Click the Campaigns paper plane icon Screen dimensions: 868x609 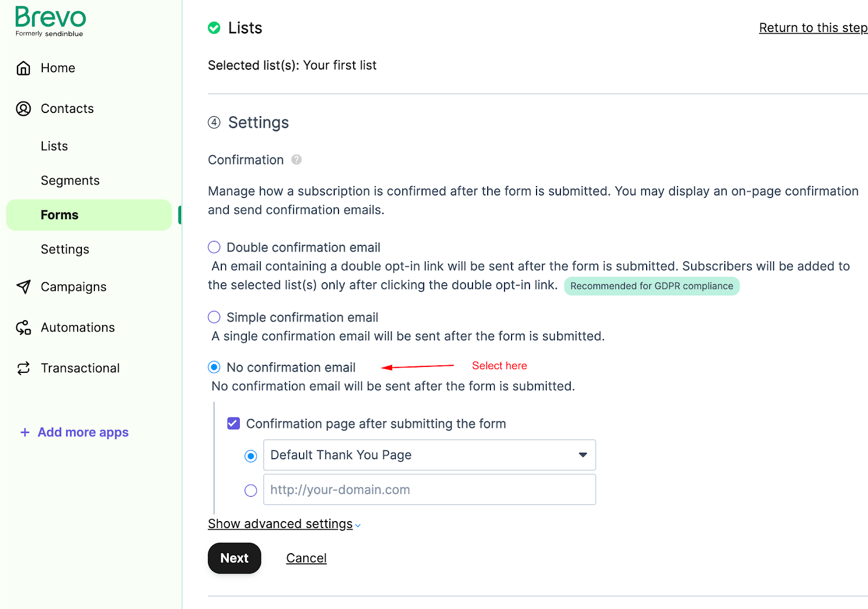coord(23,287)
